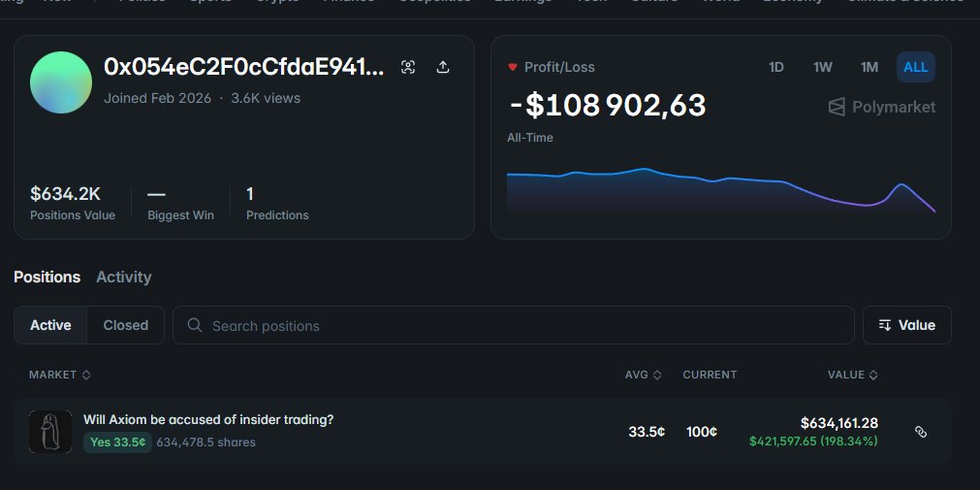Focus the Search positions field
The height and width of the screenshot is (490, 980).
pos(514,325)
